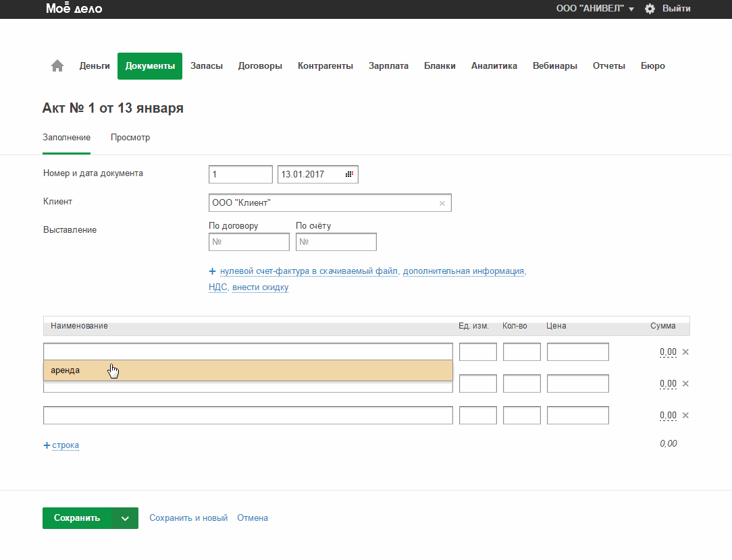The image size is (732, 560).
Task: Click the Отмена link
Action: click(x=253, y=518)
